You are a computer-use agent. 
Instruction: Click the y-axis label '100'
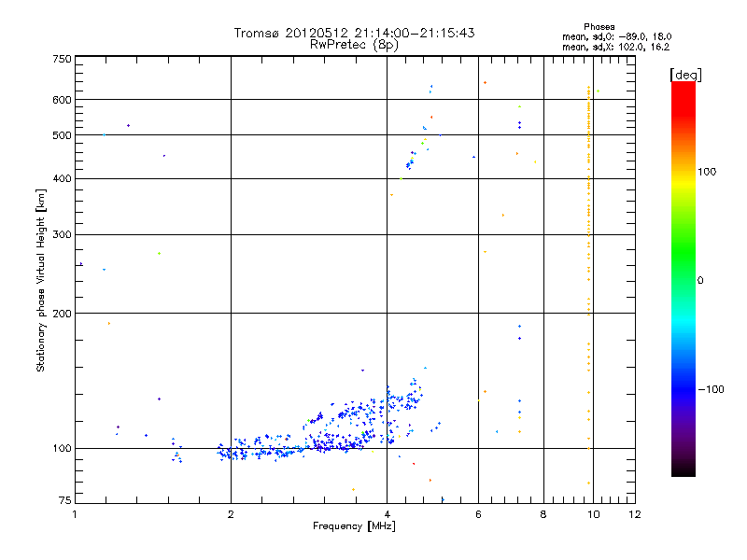coord(62,449)
